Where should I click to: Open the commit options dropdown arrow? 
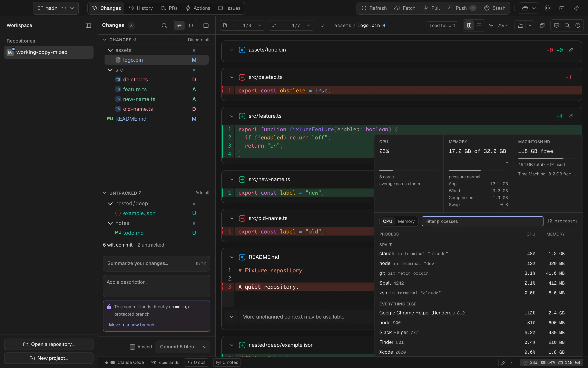(205, 347)
